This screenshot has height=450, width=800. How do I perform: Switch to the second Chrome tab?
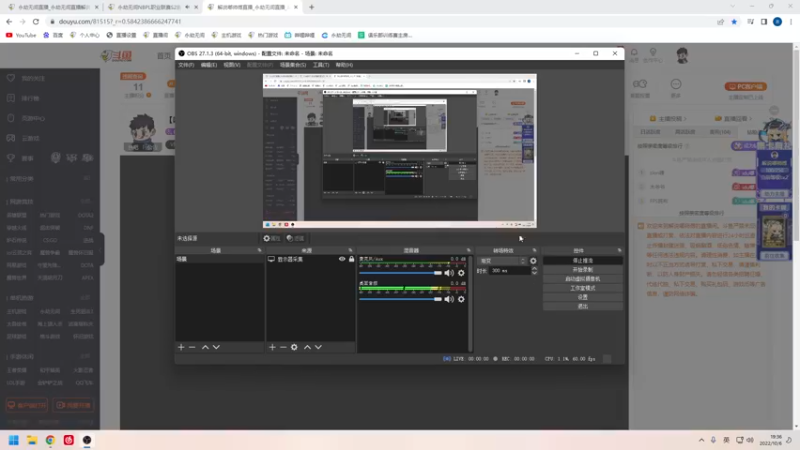point(152,7)
